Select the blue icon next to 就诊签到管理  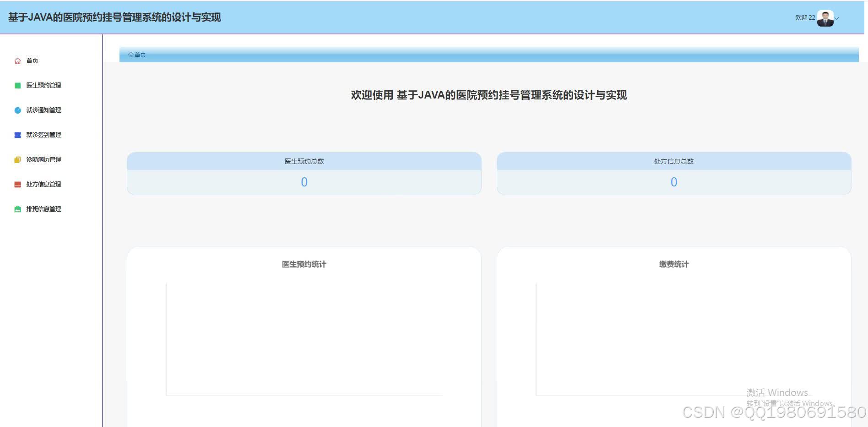pos(17,134)
